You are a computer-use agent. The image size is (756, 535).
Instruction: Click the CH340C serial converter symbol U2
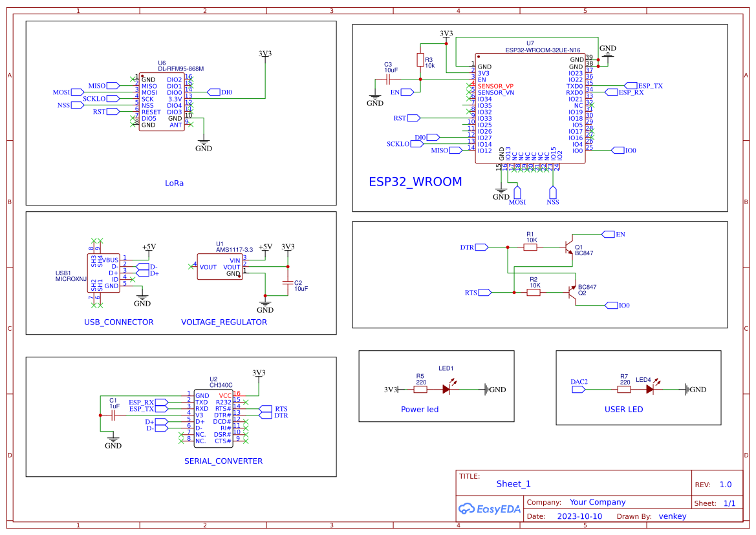click(213, 417)
